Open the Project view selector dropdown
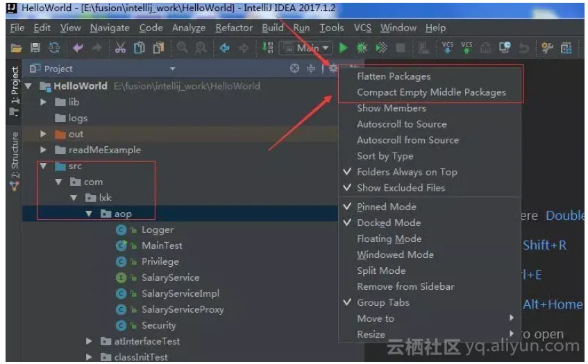This screenshot has height=364, width=588. (172, 69)
